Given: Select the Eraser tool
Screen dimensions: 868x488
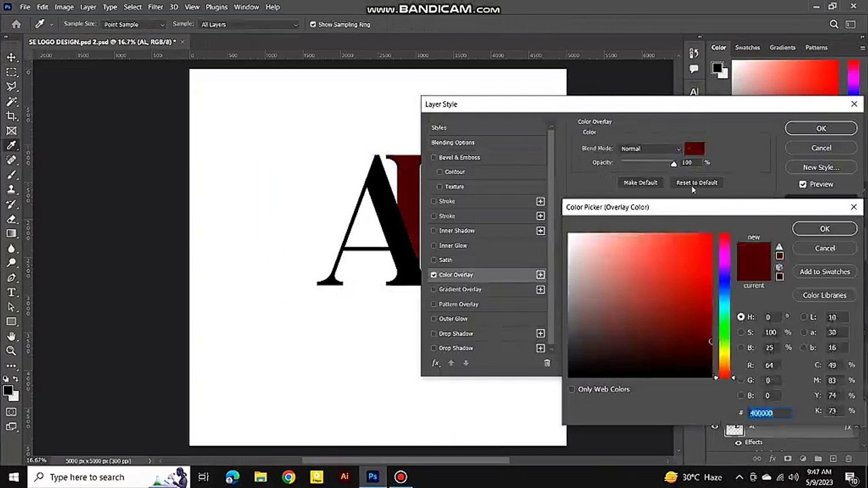Looking at the screenshot, I should (12, 219).
